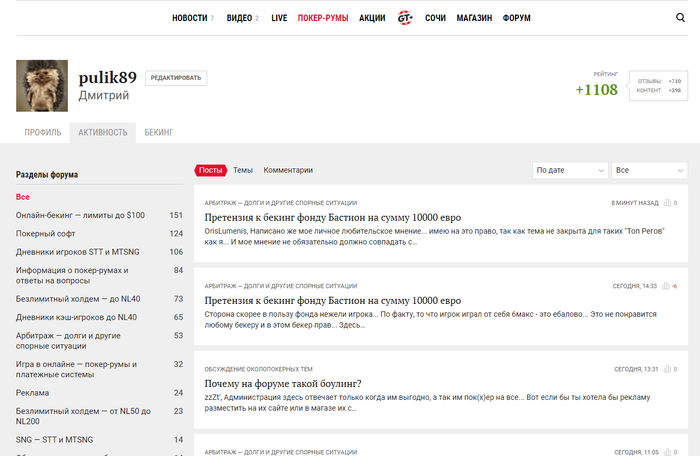Click thumbs icon on сегодня 11:05 post
Screen dimensions: 700x456
pos(667,452)
